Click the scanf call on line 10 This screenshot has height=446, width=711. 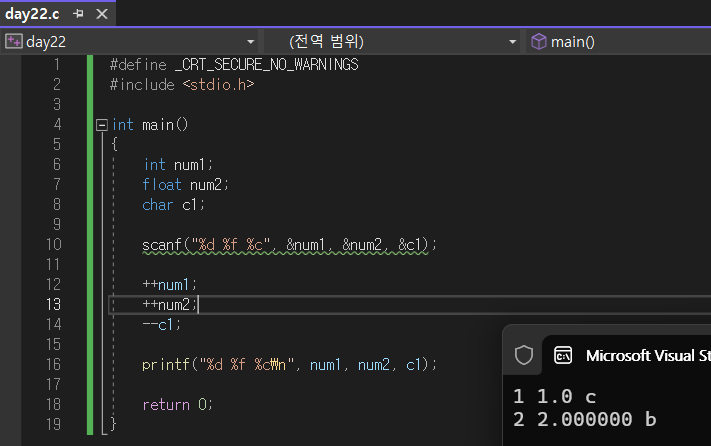click(x=289, y=245)
